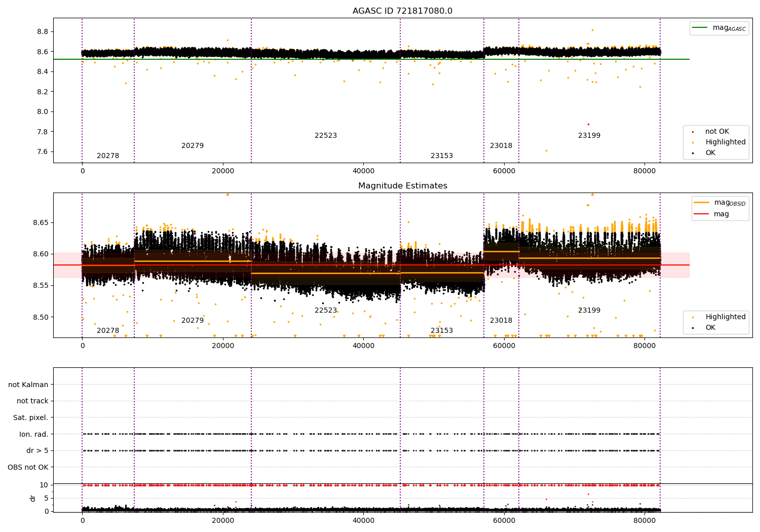Click the red 'mag' legend entry
This screenshot has width=760, height=532.
[x=711, y=214]
